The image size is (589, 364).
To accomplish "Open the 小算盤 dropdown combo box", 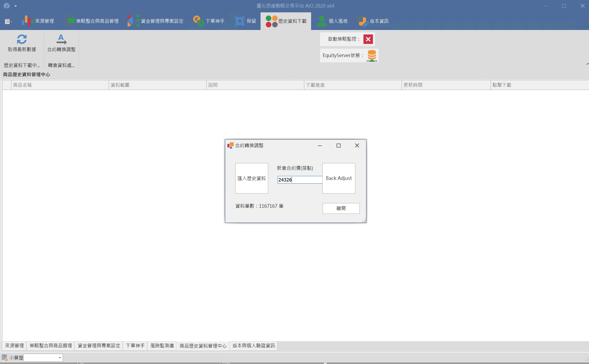I will coord(60,358).
